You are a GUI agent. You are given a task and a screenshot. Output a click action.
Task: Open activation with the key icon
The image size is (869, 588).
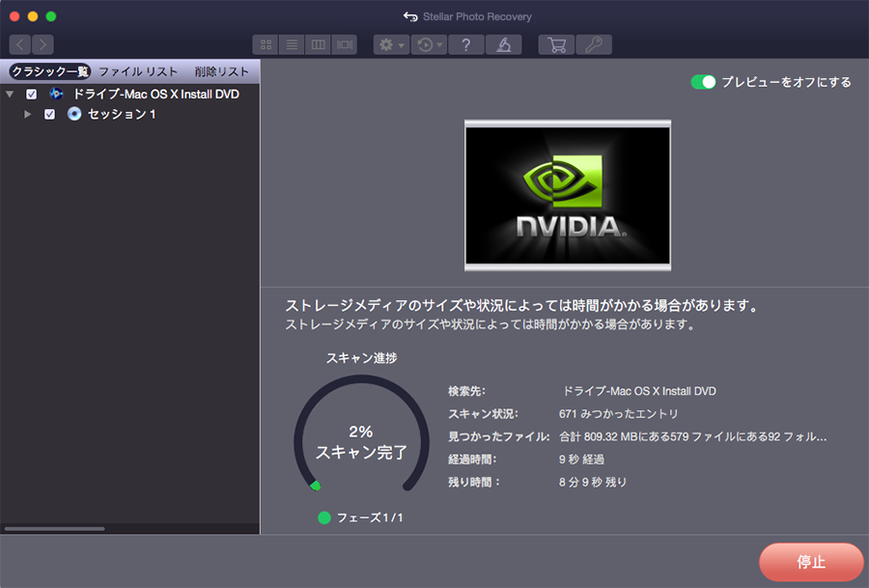[x=594, y=44]
